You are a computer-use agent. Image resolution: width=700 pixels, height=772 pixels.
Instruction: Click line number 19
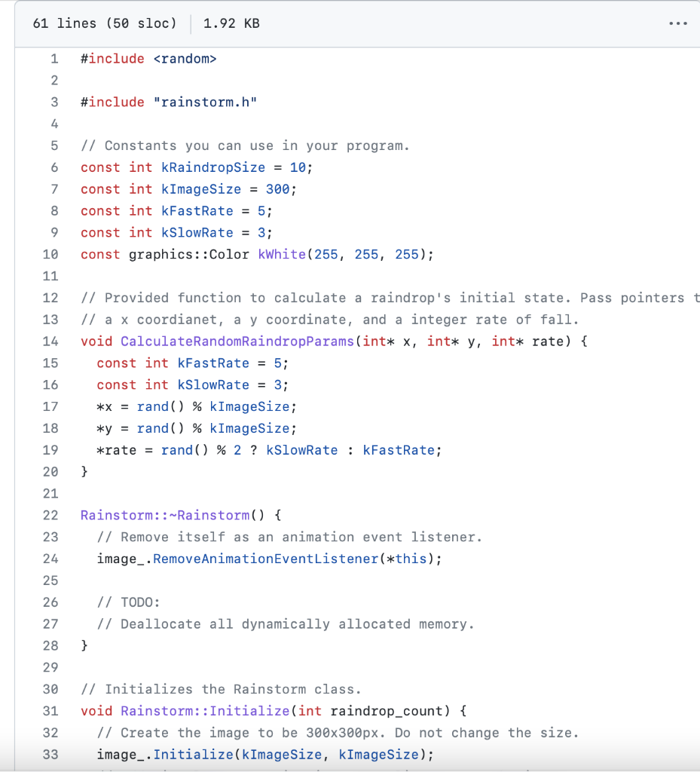click(50, 450)
